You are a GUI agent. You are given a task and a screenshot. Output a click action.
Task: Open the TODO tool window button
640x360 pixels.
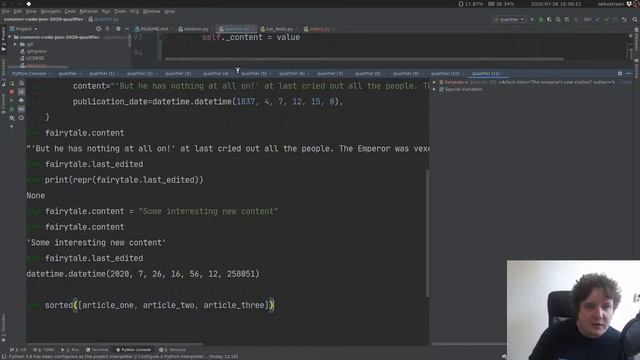(x=43, y=350)
